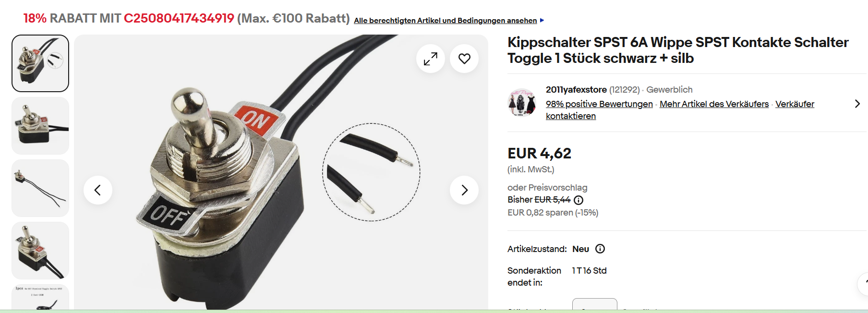Select the fourth thumbnail of angled switch
Screen dimensions: 868x313
click(40, 251)
